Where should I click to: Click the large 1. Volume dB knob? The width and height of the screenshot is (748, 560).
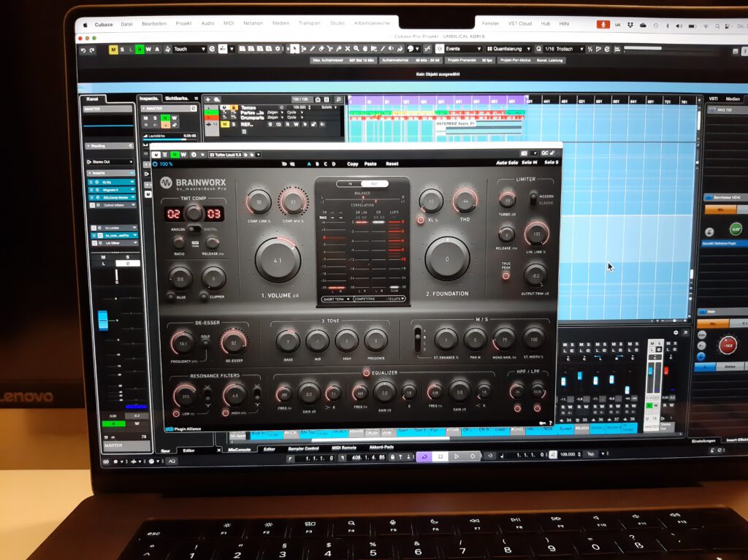pos(278,260)
